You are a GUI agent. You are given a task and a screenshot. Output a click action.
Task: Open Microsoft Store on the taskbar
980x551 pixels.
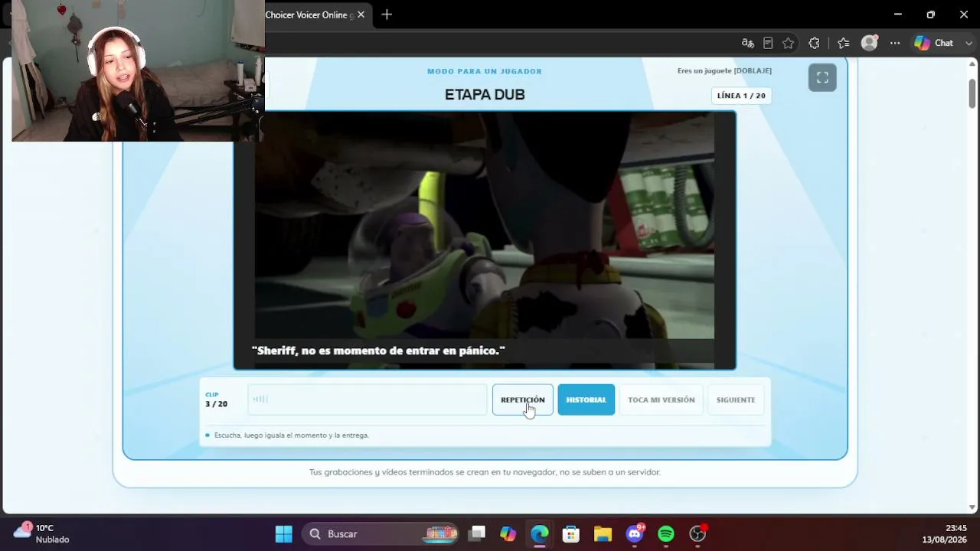click(x=571, y=534)
